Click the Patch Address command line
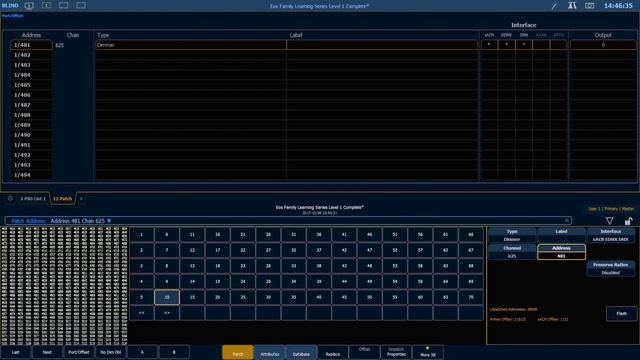 [288, 221]
